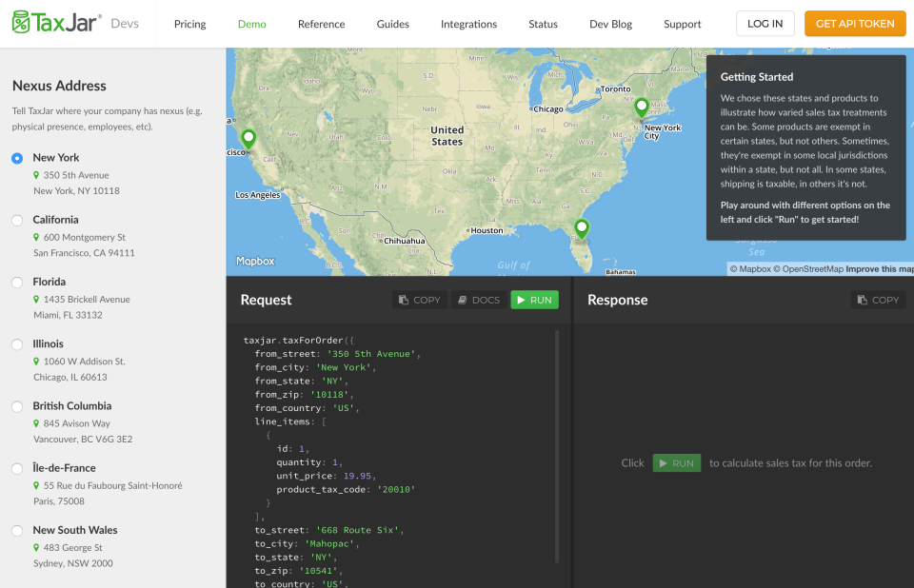
Task: Click the 'Nexus Address' heading
Action: 59,86
